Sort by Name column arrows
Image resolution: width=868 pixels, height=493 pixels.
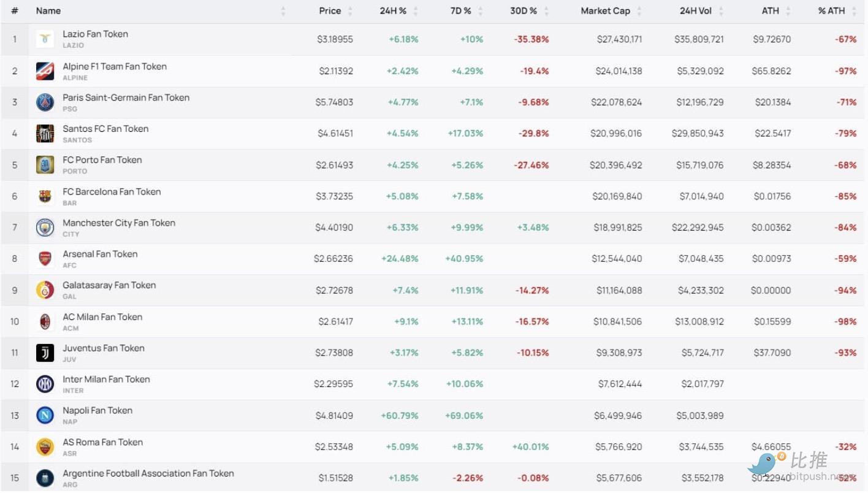pyautogui.click(x=283, y=11)
